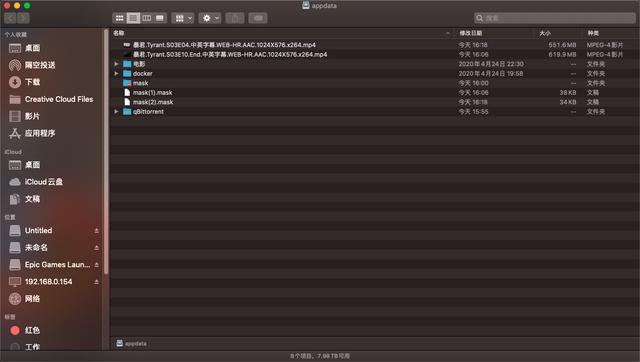Click the appdata title proxy icon
The width and height of the screenshot is (640, 362).
point(306,5)
